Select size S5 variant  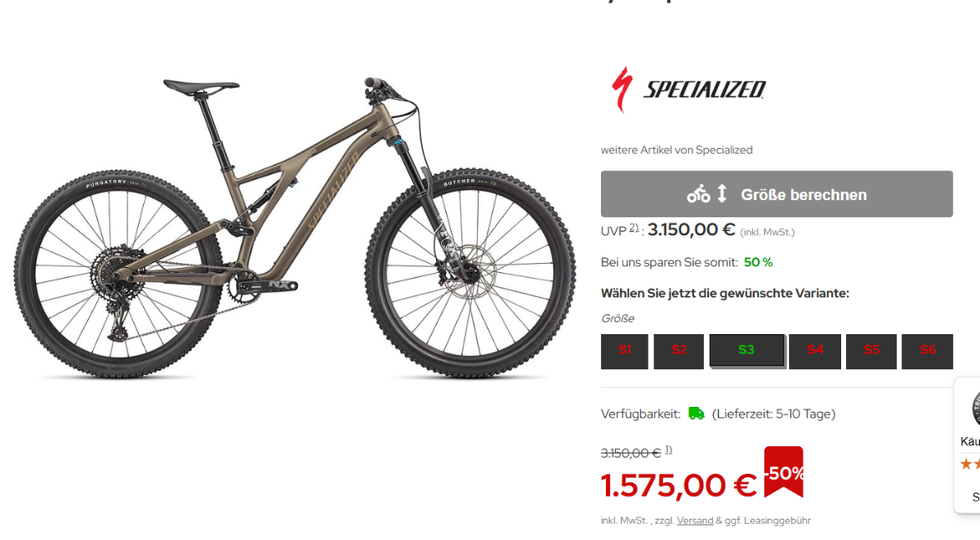(871, 351)
